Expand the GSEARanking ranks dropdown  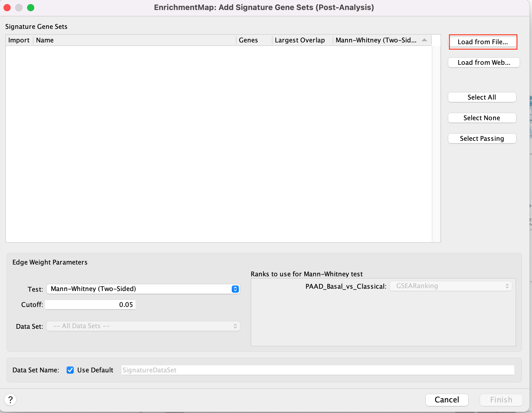tap(451, 286)
